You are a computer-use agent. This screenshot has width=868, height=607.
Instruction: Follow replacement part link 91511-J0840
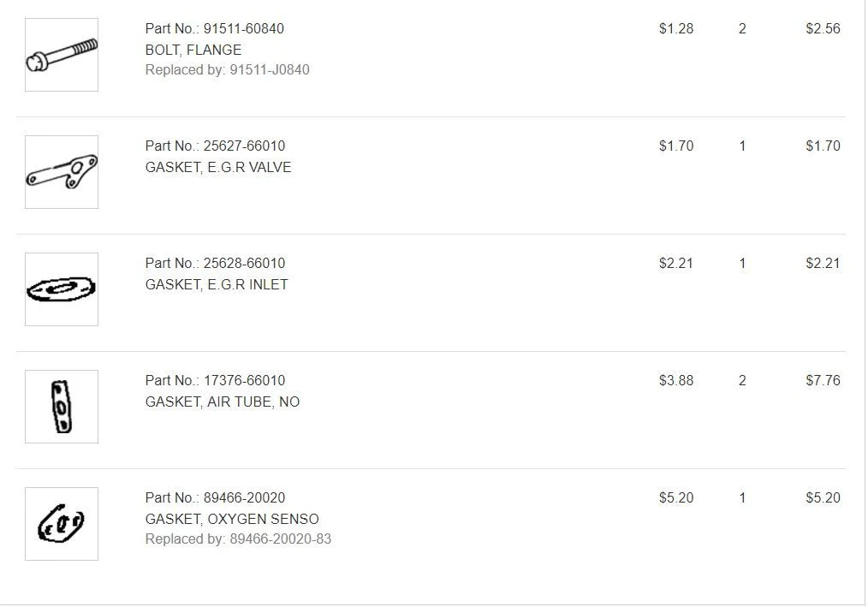[270, 70]
